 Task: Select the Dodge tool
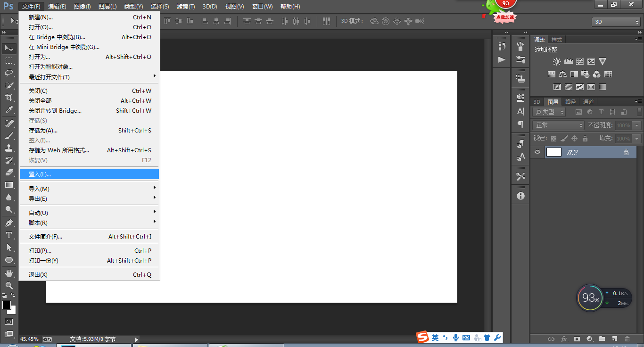[x=9, y=209]
